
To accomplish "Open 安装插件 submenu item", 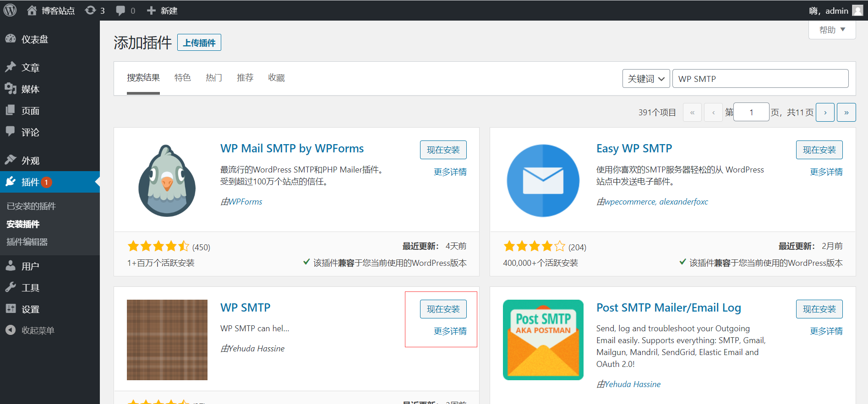I will (23, 224).
